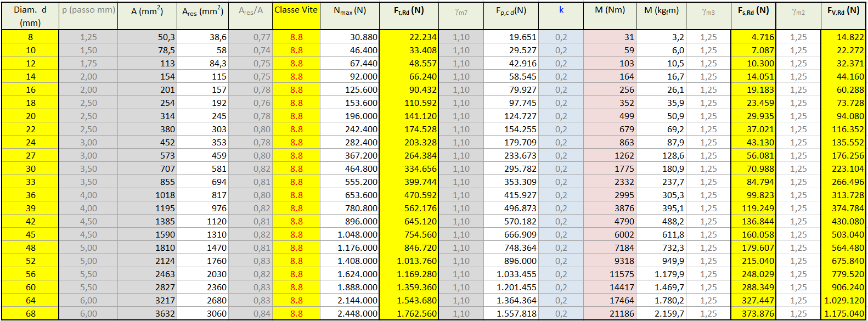This screenshot has height=321, width=868.
Task: Click the Diam. d (mm) column header
Action: (30, 16)
